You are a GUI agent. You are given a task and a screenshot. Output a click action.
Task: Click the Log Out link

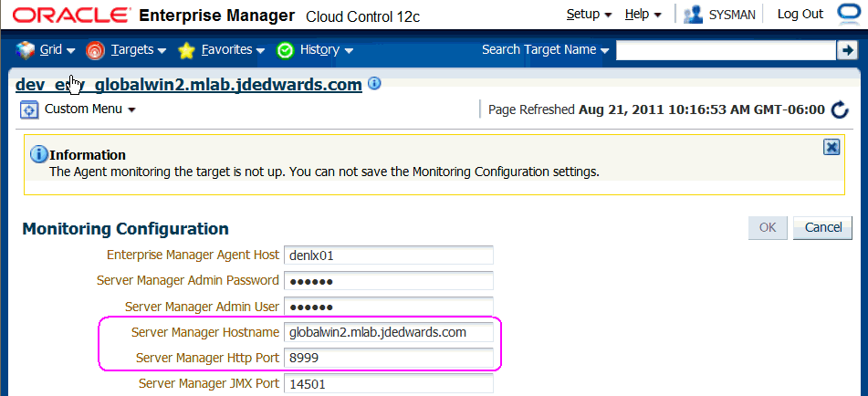[800, 15]
